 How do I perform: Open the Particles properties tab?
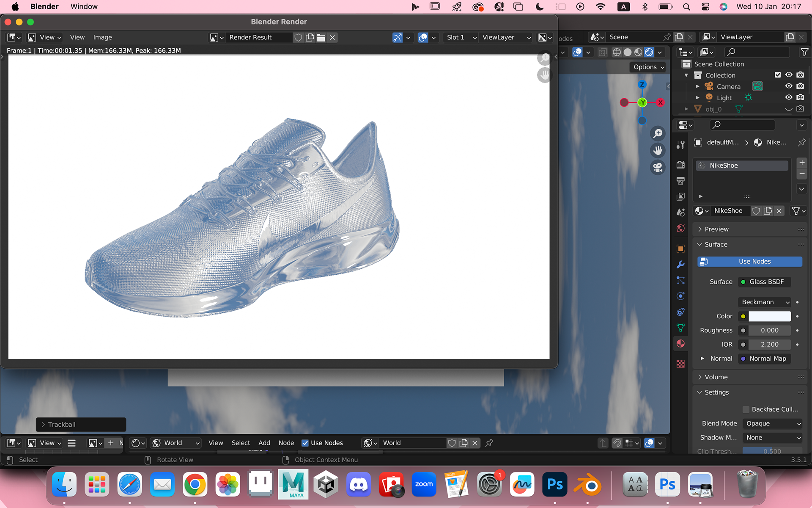coord(680,280)
